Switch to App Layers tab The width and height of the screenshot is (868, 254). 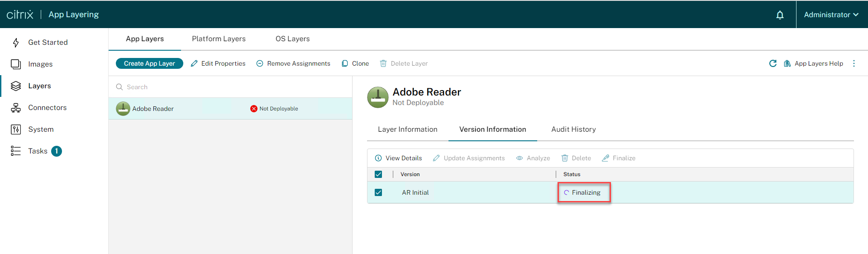point(145,39)
